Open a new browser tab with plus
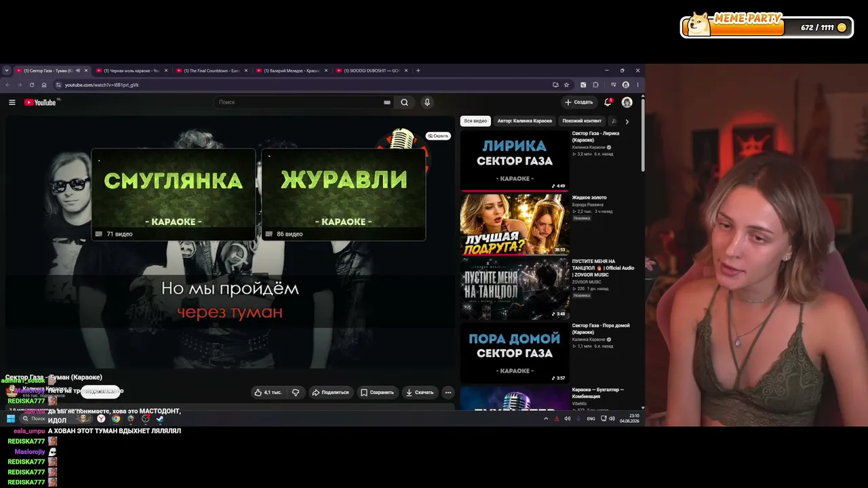The image size is (868, 488). coord(418,70)
